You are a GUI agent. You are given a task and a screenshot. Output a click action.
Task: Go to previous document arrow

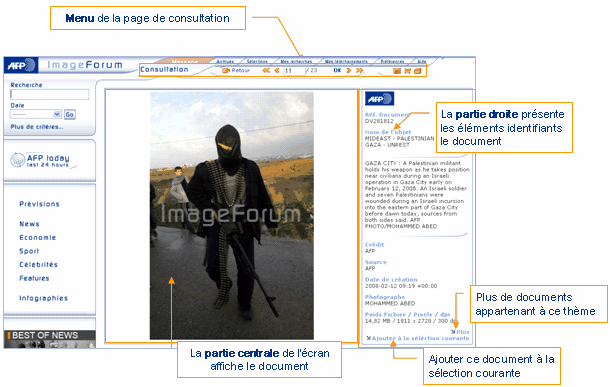(x=277, y=70)
